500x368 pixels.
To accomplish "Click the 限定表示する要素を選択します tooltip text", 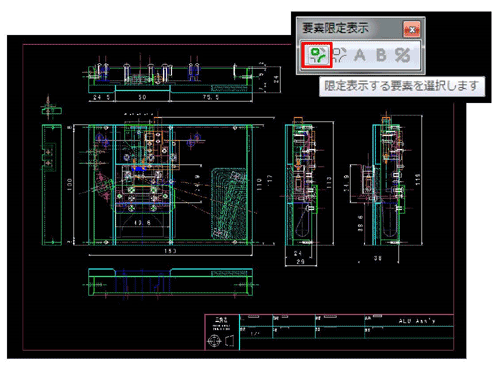I will [x=401, y=86].
